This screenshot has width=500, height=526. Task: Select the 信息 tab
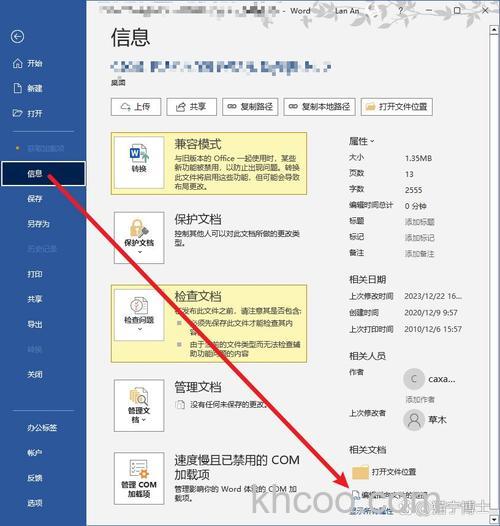coord(43,173)
